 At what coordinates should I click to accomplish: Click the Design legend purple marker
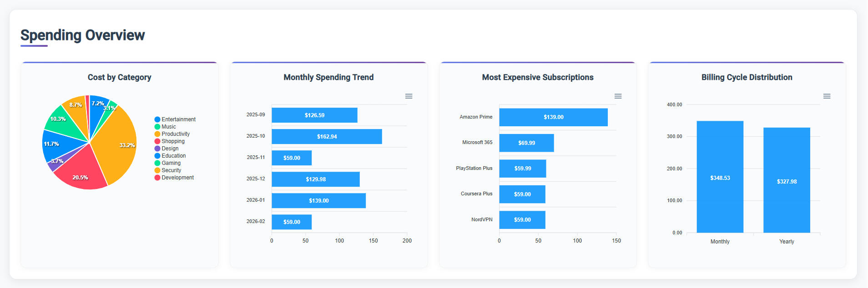click(x=157, y=149)
